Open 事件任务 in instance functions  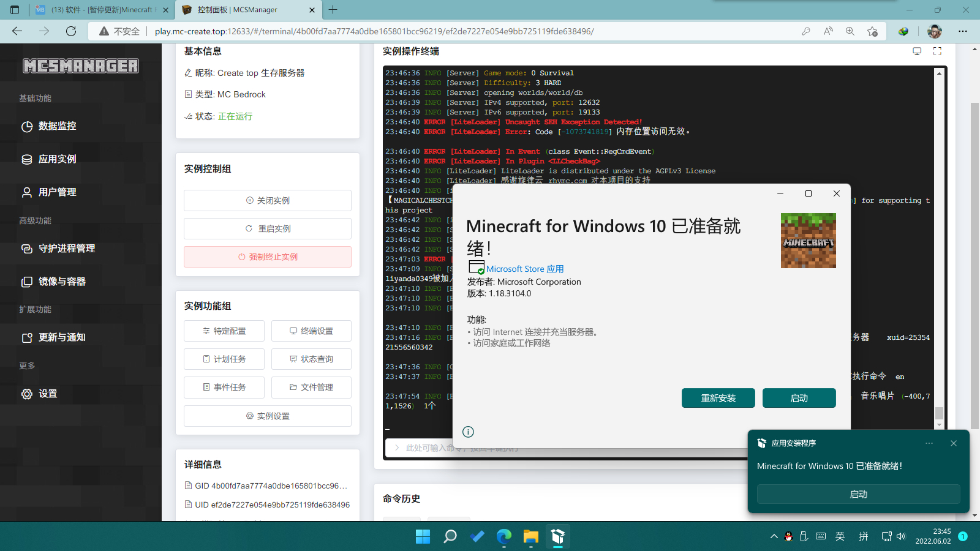point(224,387)
